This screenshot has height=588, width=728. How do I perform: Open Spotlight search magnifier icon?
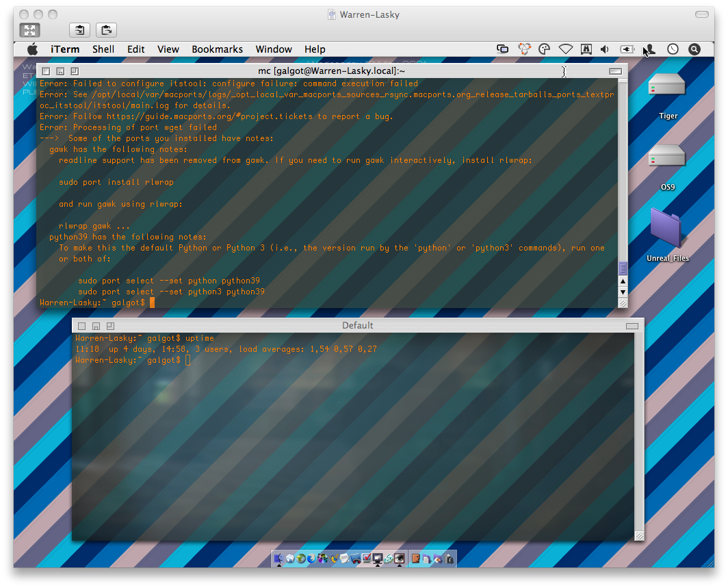(x=694, y=49)
